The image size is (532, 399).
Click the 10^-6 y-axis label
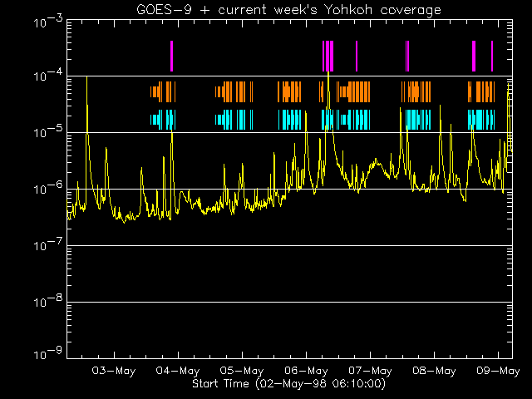(x=48, y=188)
